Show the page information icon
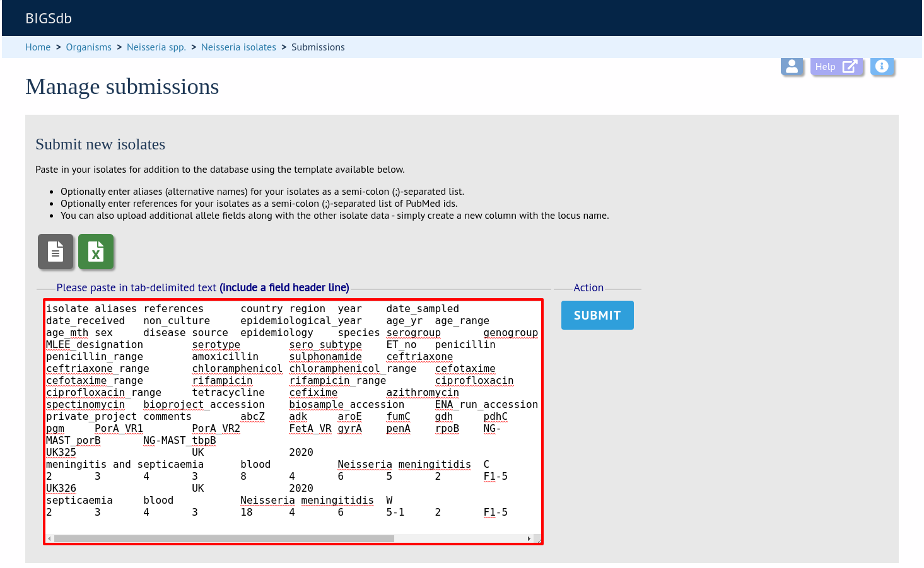The image size is (924, 568). tap(882, 66)
